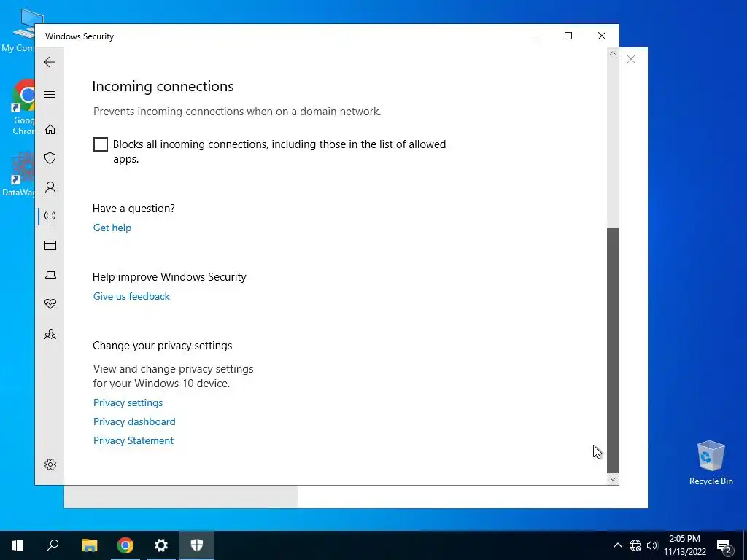Open Family options people icon
Screen dimensions: 747x560
(50, 334)
